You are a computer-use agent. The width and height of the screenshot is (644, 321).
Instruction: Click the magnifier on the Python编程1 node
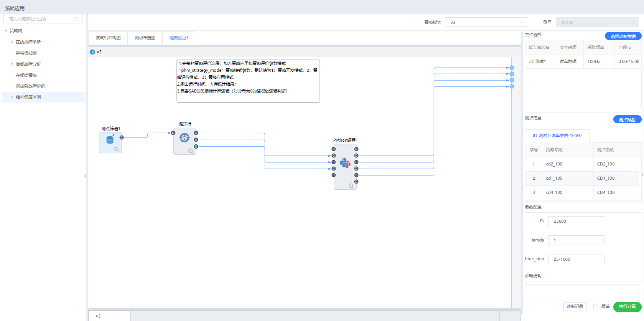[x=351, y=186]
